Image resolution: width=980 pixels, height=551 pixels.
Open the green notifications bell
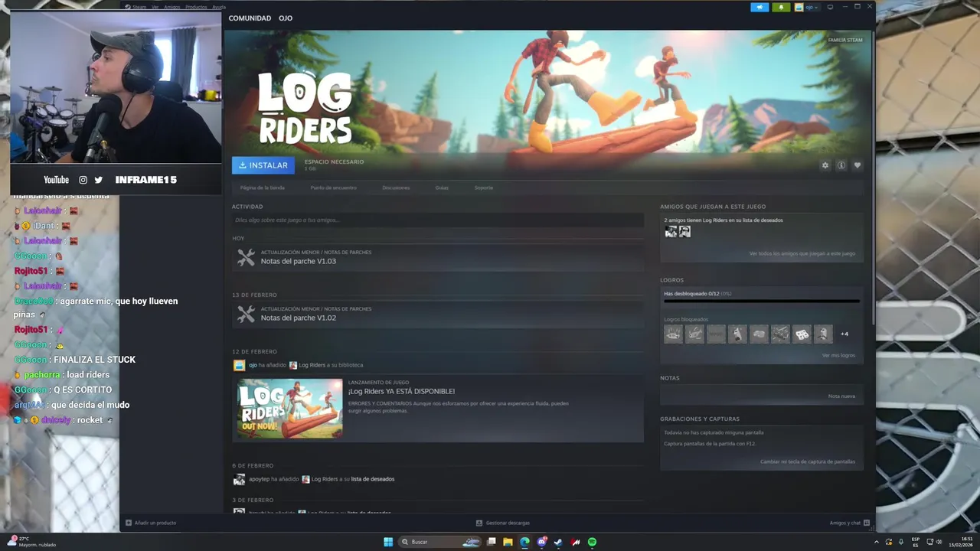[782, 7]
